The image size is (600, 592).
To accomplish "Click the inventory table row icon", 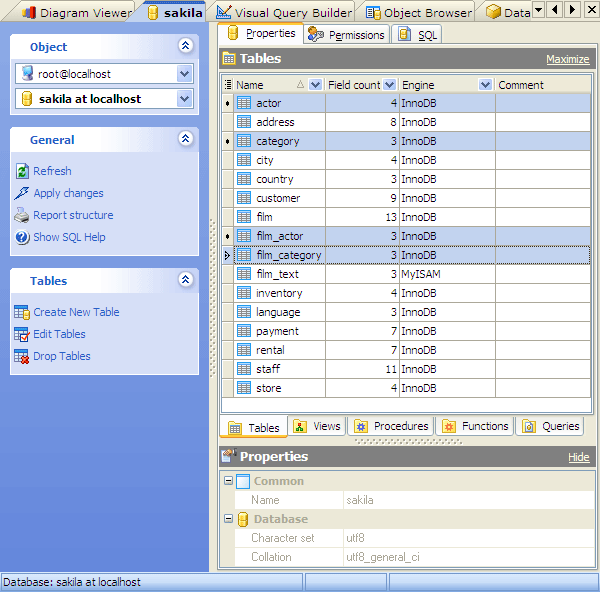I will tap(244, 293).
